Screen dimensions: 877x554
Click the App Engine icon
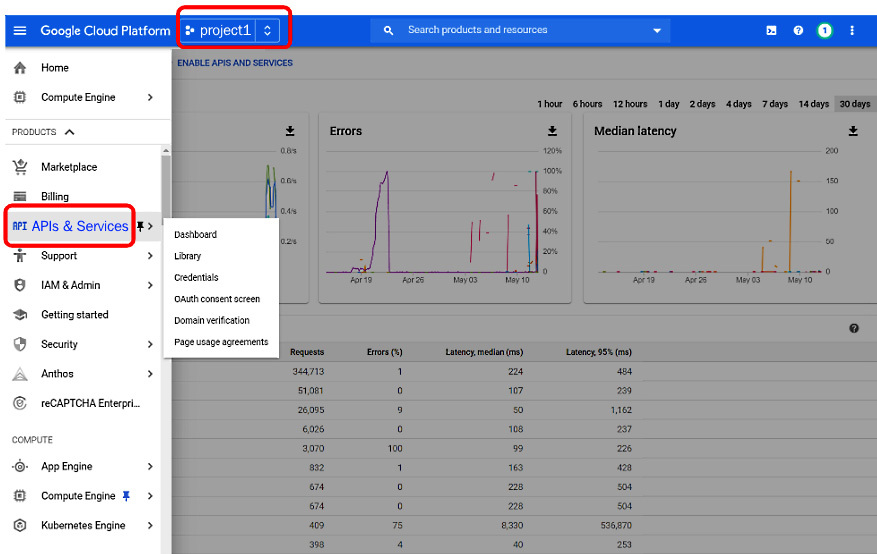[x=20, y=466]
